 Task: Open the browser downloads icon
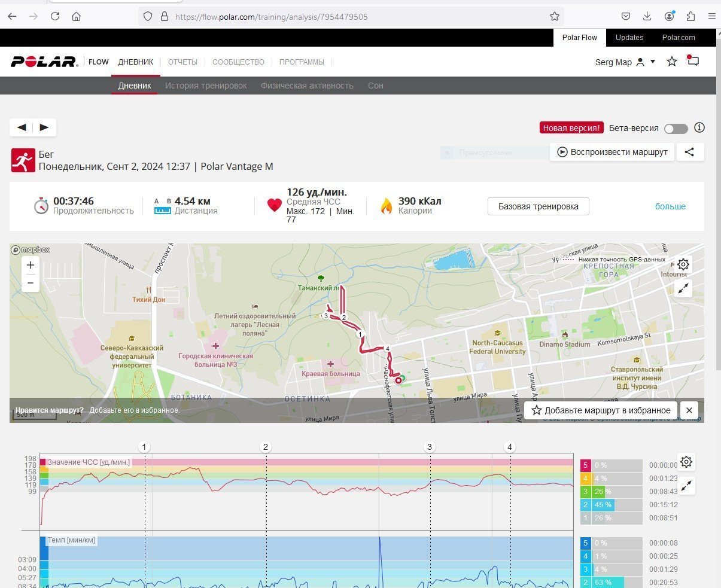click(x=647, y=16)
